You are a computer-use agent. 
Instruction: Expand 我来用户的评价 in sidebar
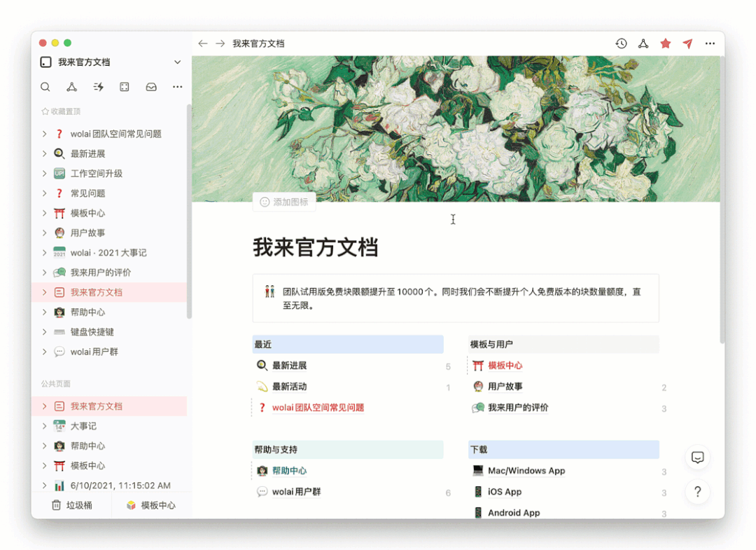(44, 272)
